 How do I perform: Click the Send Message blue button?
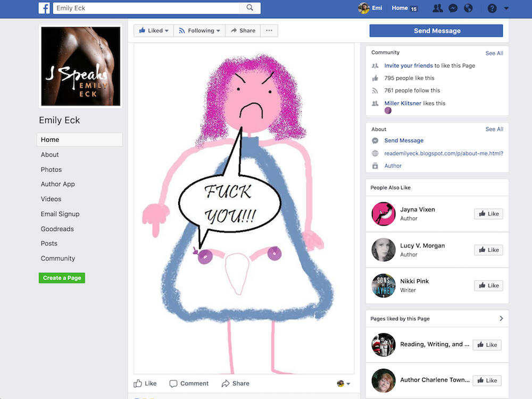coord(436,31)
